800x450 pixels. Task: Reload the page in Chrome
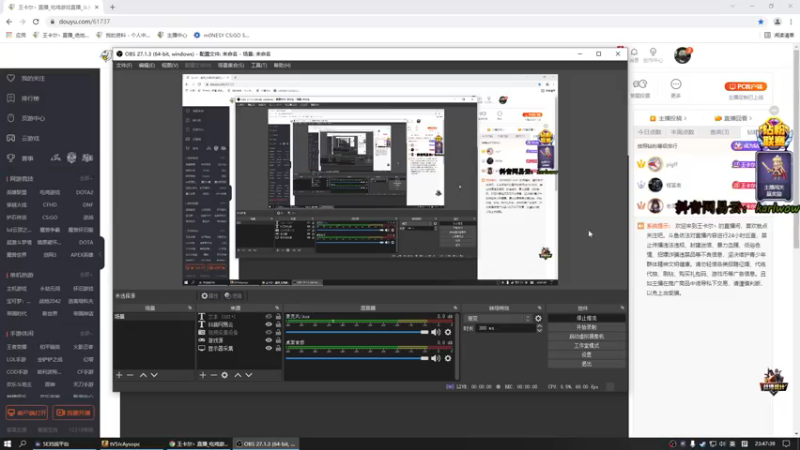36,21
